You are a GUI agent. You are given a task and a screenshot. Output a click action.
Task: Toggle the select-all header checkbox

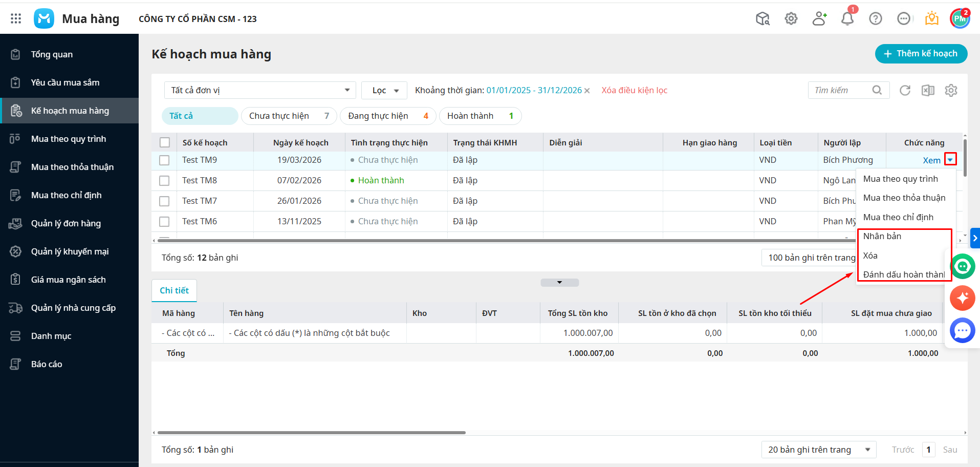pos(165,143)
